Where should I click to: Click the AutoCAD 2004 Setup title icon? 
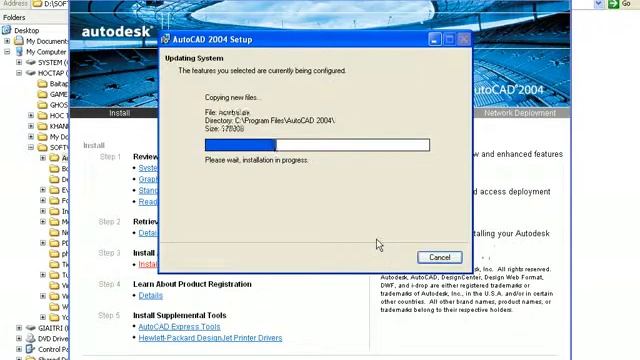click(165, 39)
